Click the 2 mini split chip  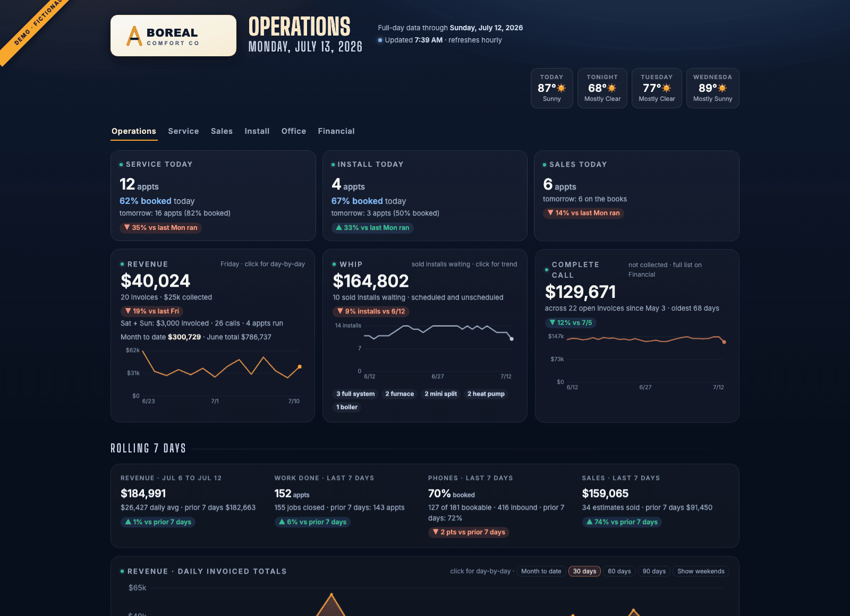click(440, 394)
